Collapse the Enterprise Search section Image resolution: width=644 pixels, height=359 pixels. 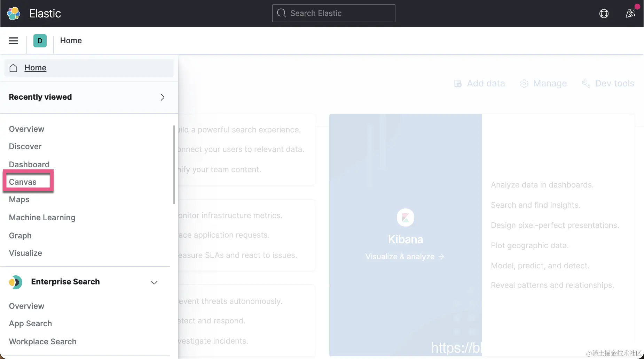(154, 282)
